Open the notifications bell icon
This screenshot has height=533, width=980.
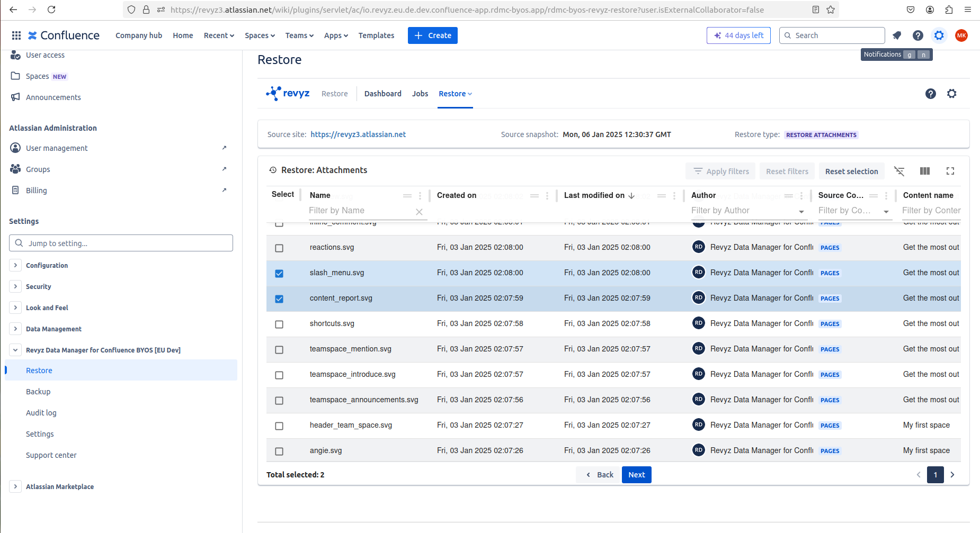coord(897,35)
